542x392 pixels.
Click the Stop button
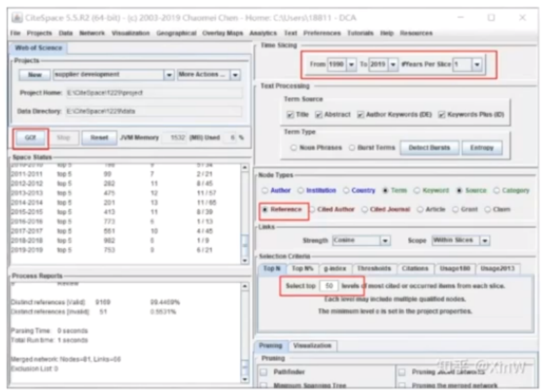64,138
